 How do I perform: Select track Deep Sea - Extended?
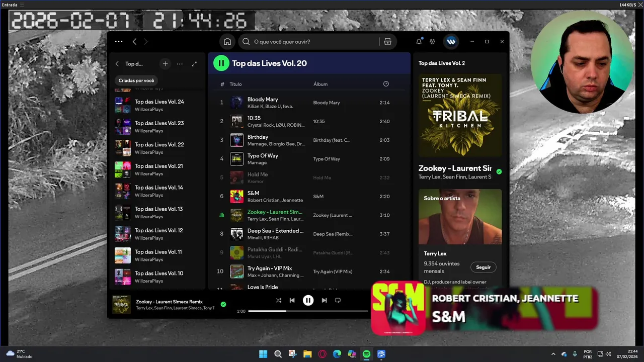point(309,234)
